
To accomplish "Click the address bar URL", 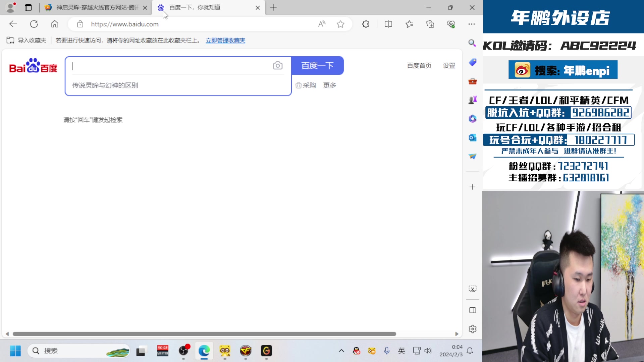I will (125, 24).
